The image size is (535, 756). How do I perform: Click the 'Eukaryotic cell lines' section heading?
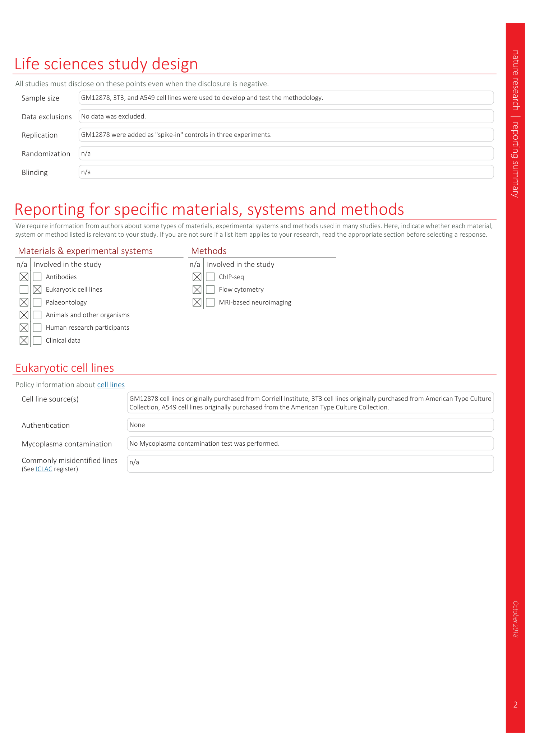pos(65,368)
